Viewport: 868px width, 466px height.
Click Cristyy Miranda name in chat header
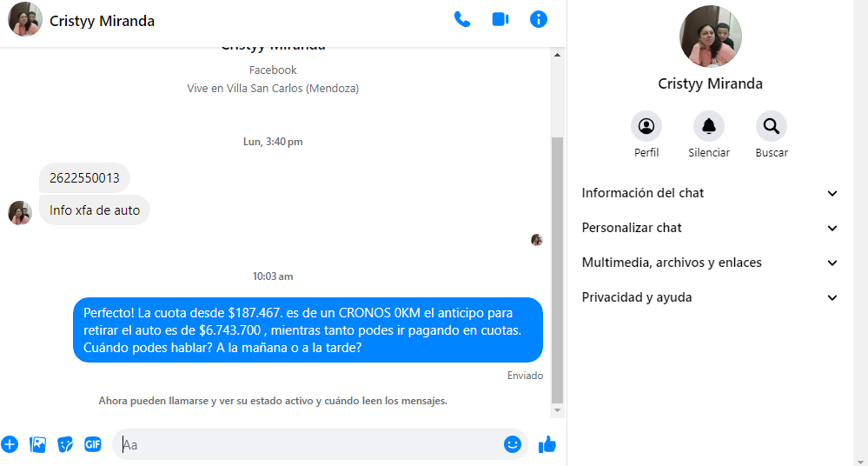pos(102,21)
